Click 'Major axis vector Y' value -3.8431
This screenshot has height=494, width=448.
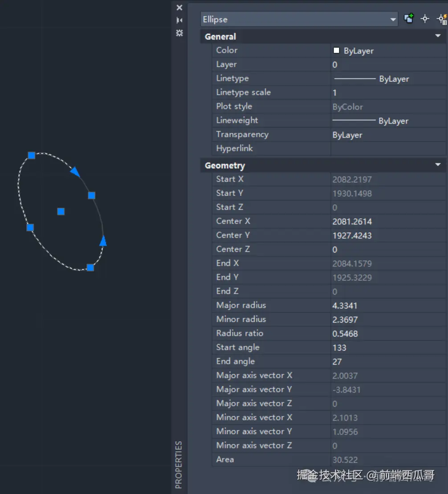346,390
